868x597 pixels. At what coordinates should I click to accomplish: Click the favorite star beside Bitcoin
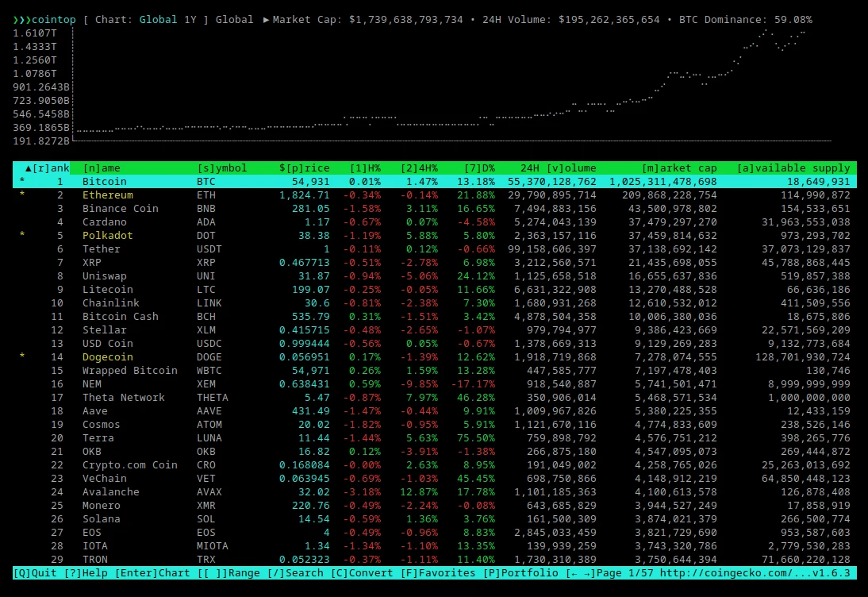tap(22, 181)
